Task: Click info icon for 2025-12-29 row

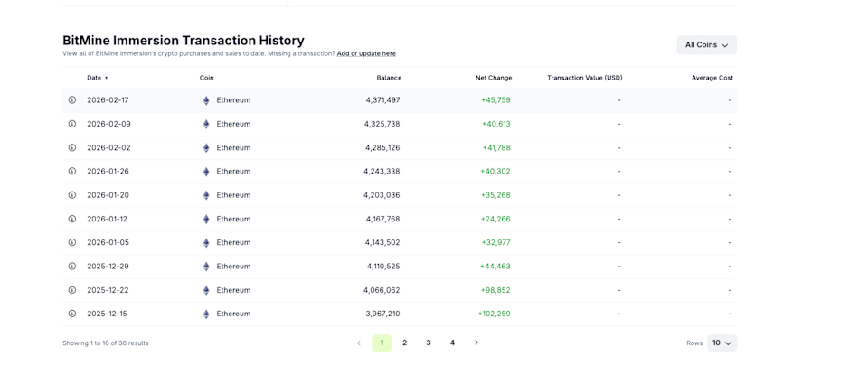Action: (x=72, y=267)
